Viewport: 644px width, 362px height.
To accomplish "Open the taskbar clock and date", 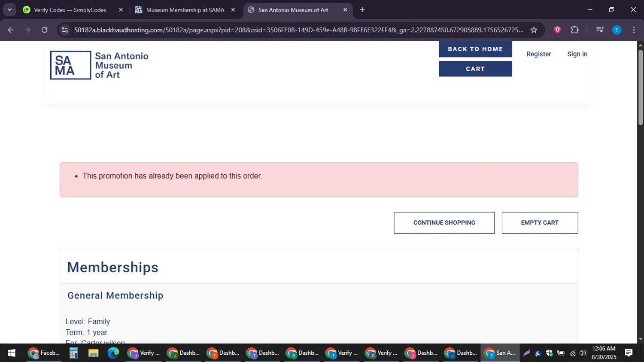I will pos(604,353).
